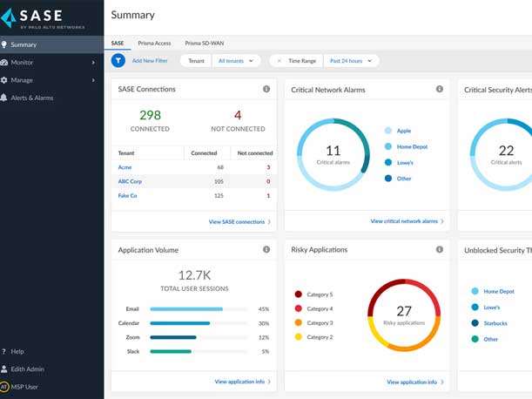
Task: Expand the Manage sidebar menu
Action: [52, 80]
